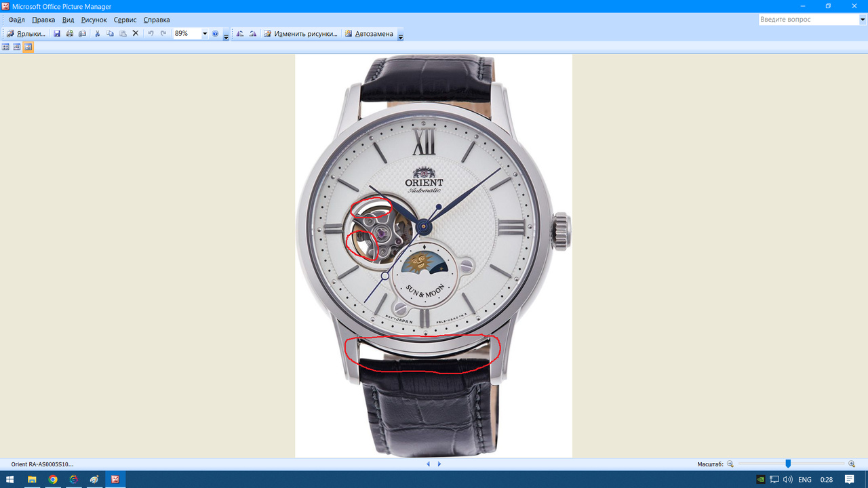Rotate the picture left
This screenshot has height=488, width=868.
tap(240, 33)
